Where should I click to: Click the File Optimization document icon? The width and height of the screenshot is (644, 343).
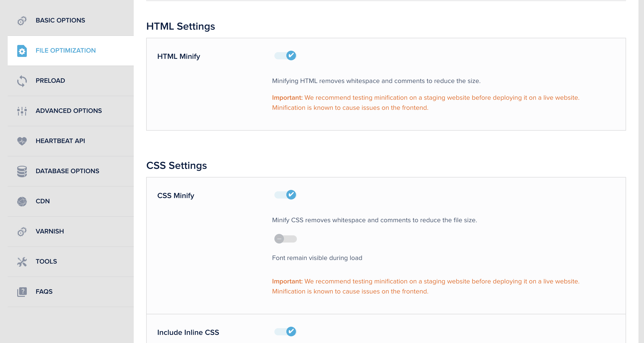pyautogui.click(x=22, y=51)
